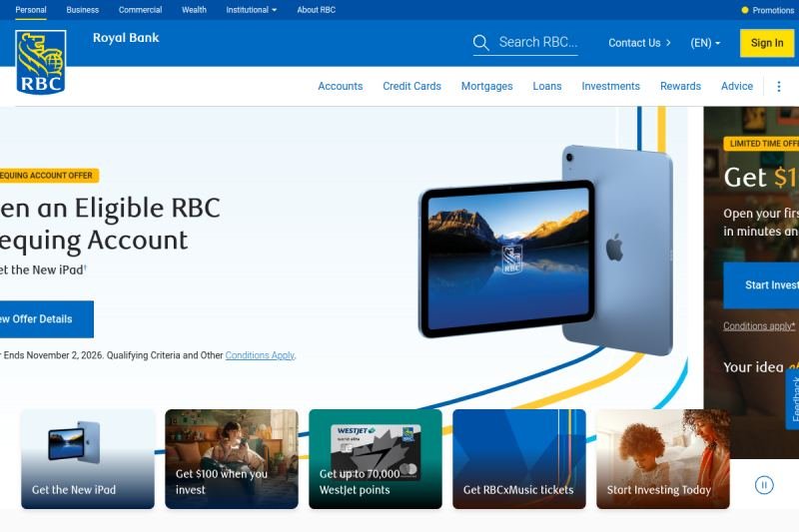Select the WestJet points card

coord(376,459)
